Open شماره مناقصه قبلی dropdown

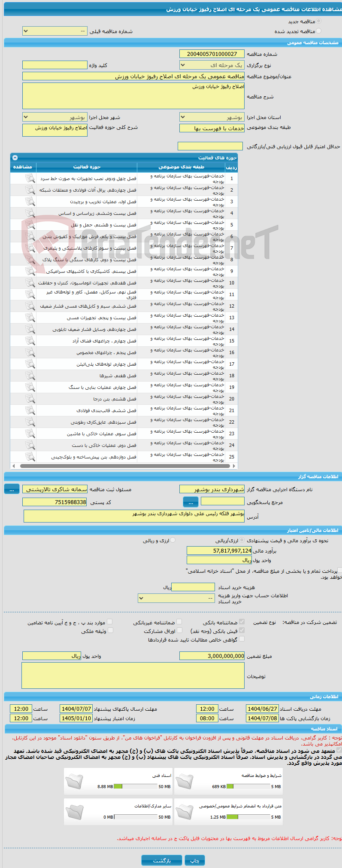point(55,31)
